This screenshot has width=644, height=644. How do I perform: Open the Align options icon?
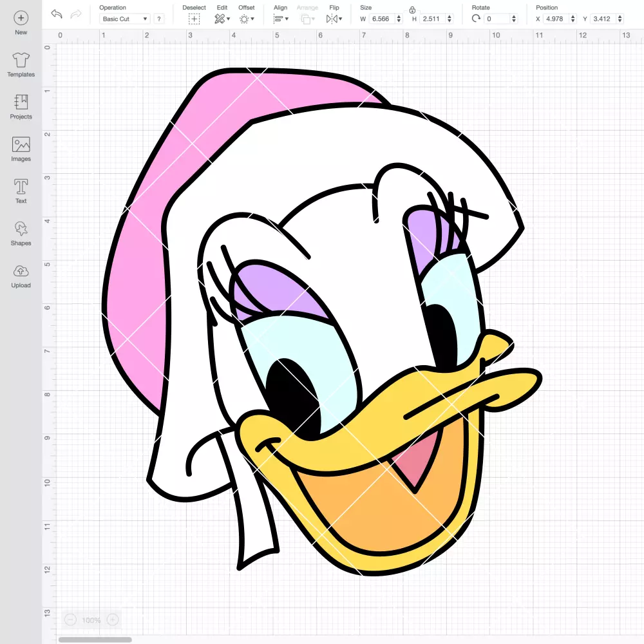pos(278,19)
